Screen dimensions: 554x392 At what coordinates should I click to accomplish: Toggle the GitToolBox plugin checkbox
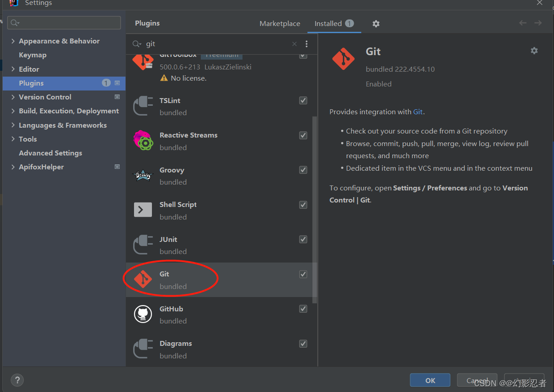tap(303, 56)
